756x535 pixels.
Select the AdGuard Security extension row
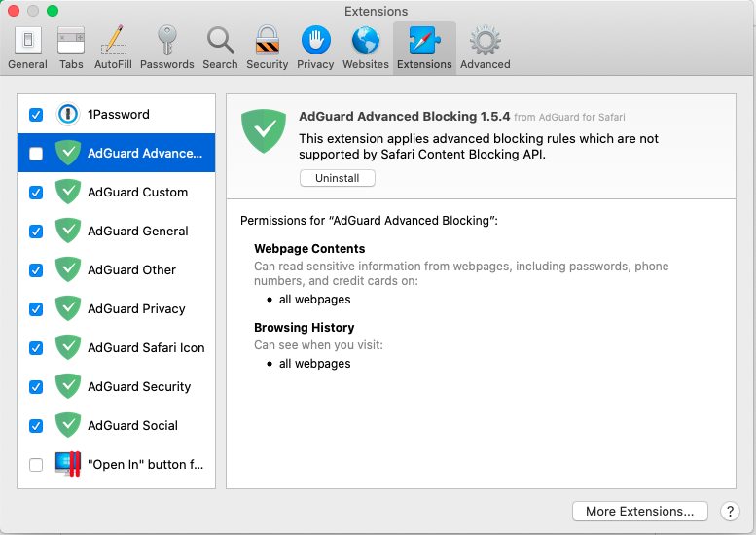tap(116, 386)
